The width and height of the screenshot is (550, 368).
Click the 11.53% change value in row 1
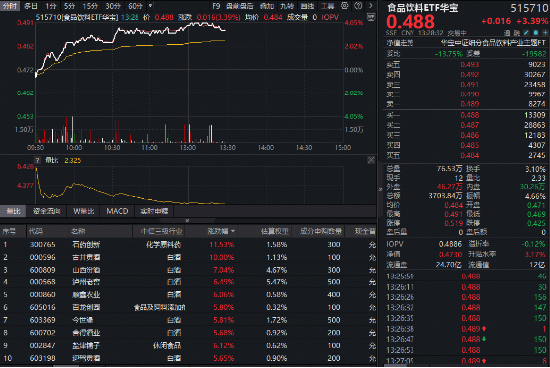click(x=222, y=245)
